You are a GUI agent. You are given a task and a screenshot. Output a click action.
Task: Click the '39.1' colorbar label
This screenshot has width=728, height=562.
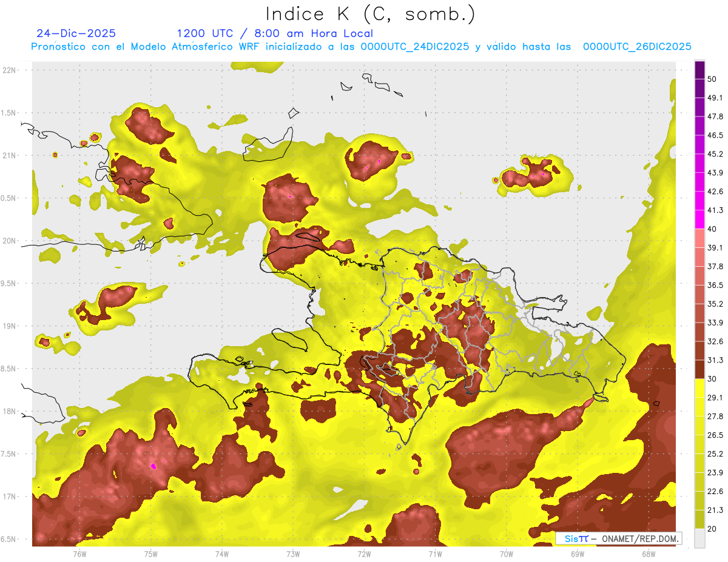pos(715,247)
